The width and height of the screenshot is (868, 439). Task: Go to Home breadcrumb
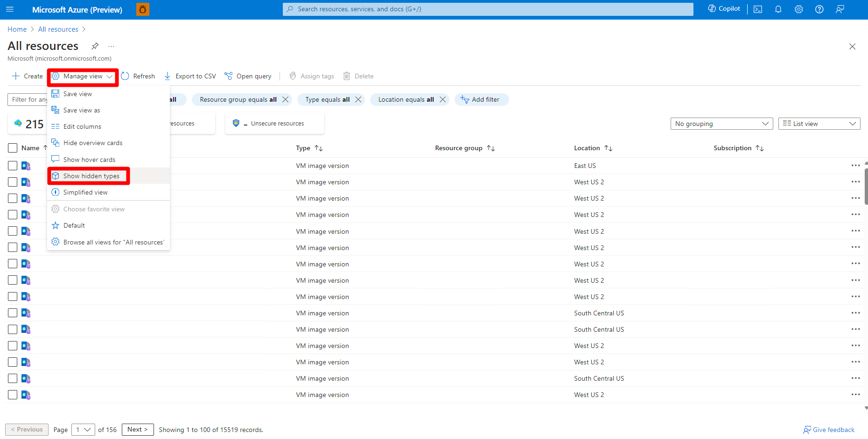point(17,29)
